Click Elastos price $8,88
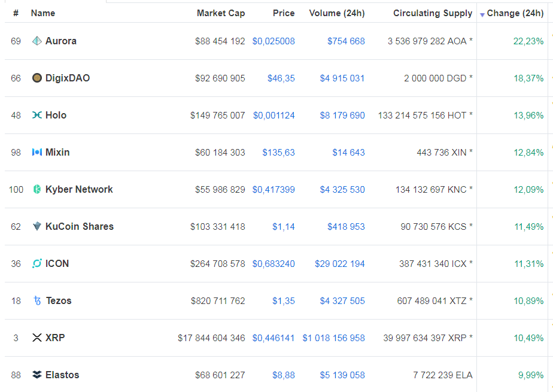This screenshot has height=392, width=553. point(283,375)
